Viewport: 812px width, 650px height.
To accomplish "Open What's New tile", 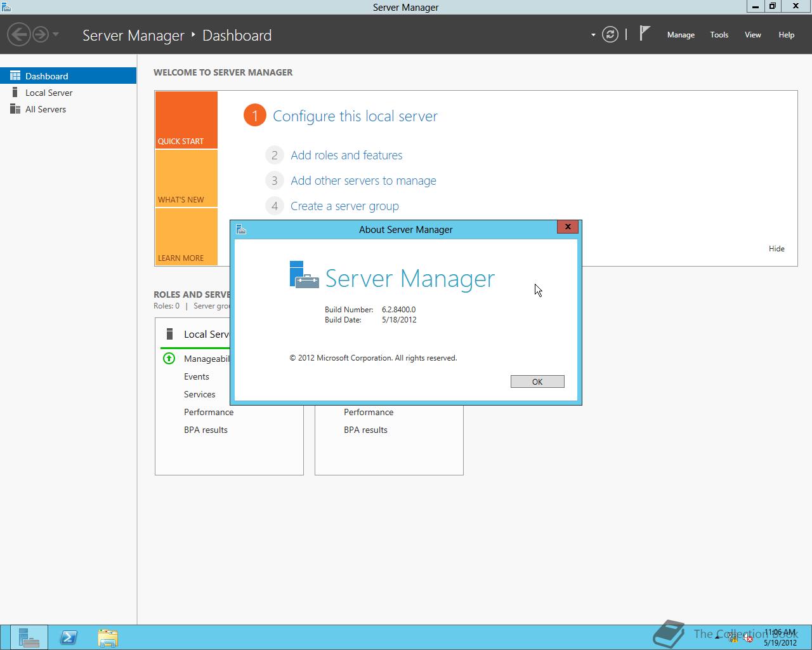I will tap(187, 178).
